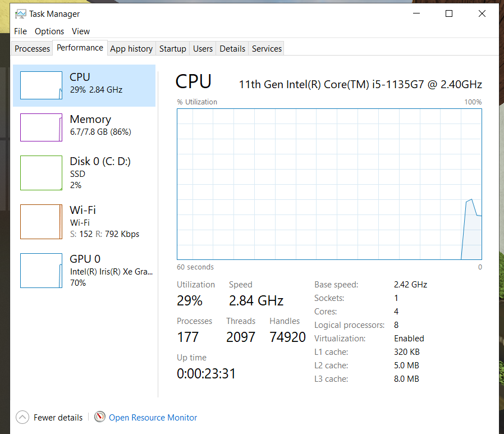Click the Resource Monitor gauge icon
Viewport: 504px width, 434px height.
[100, 417]
